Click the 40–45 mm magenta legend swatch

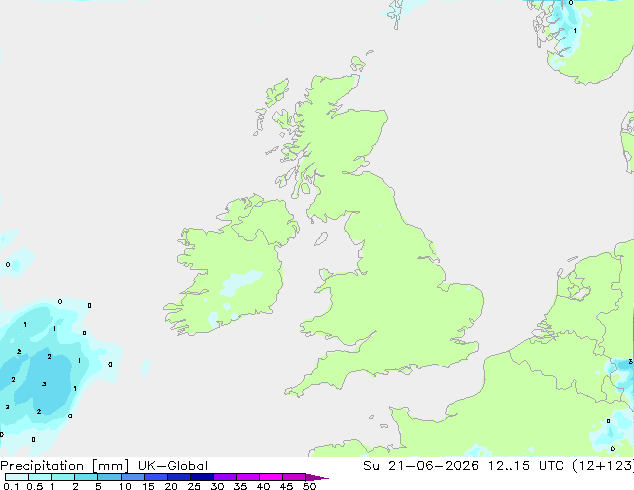[x=271, y=477]
